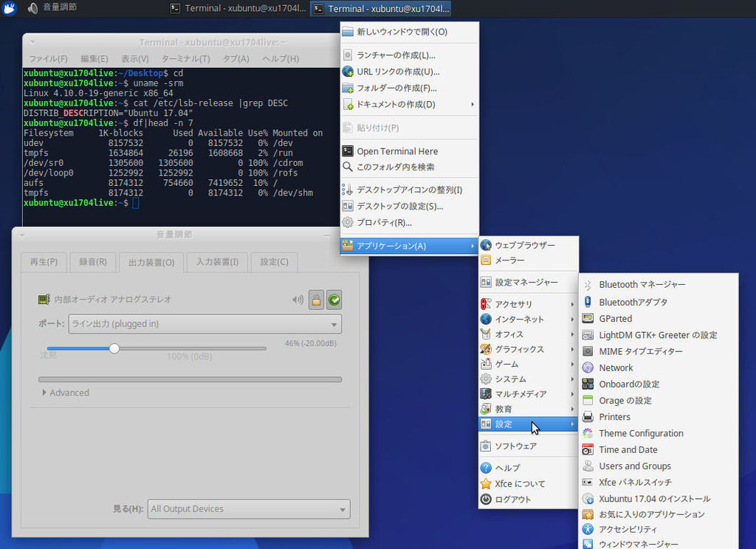This screenshot has width=756, height=549.
Task: Choose このフォルダ内を検索
Action: (x=409, y=167)
